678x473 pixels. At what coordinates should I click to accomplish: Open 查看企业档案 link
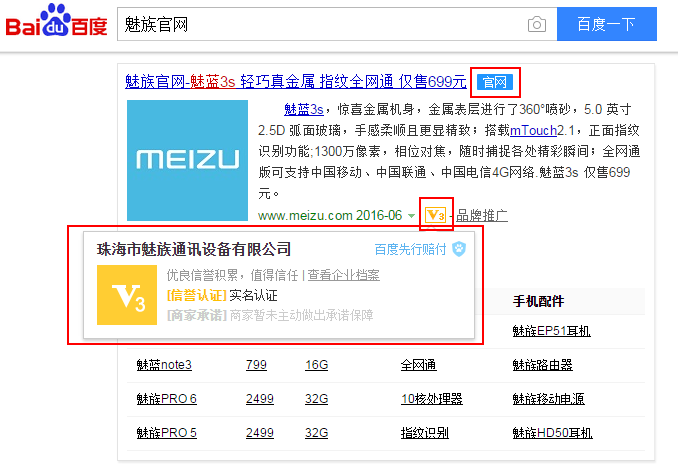pyautogui.click(x=343, y=275)
